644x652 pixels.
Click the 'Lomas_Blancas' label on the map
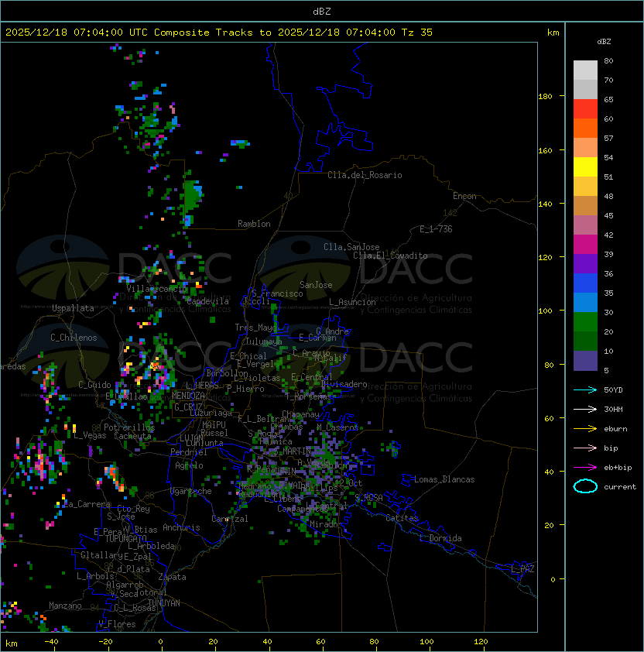point(444,479)
